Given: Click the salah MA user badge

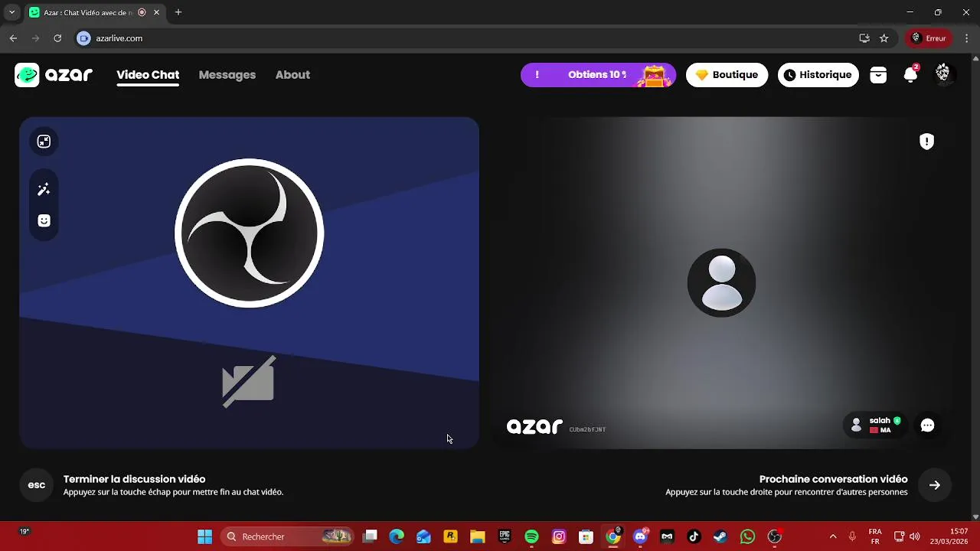Looking at the screenshot, I should (876, 425).
